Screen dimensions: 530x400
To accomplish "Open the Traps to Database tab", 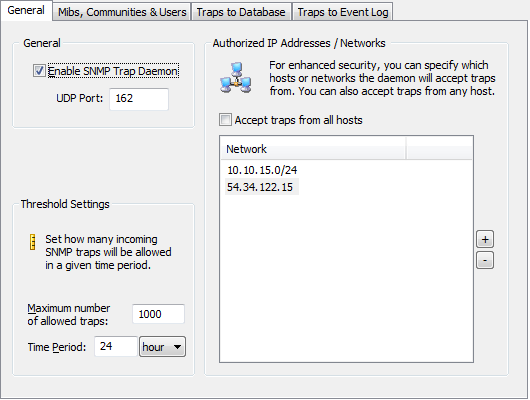I will tap(241, 12).
